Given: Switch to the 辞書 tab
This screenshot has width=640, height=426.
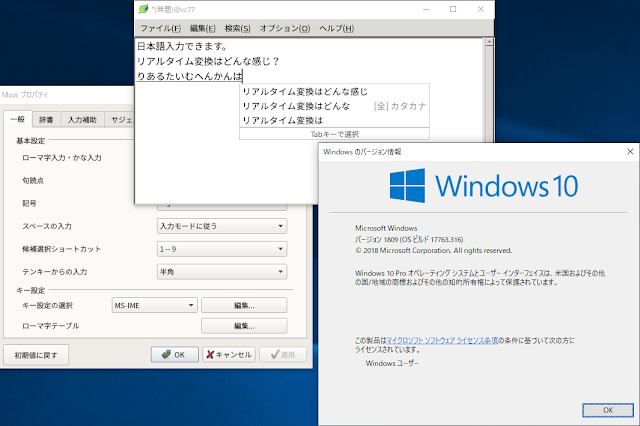Looking at the screenshot, I should 46,120.
